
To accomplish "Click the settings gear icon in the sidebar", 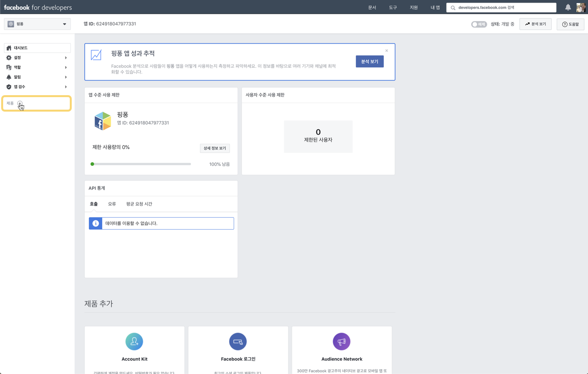I will (x=9, y=58).
